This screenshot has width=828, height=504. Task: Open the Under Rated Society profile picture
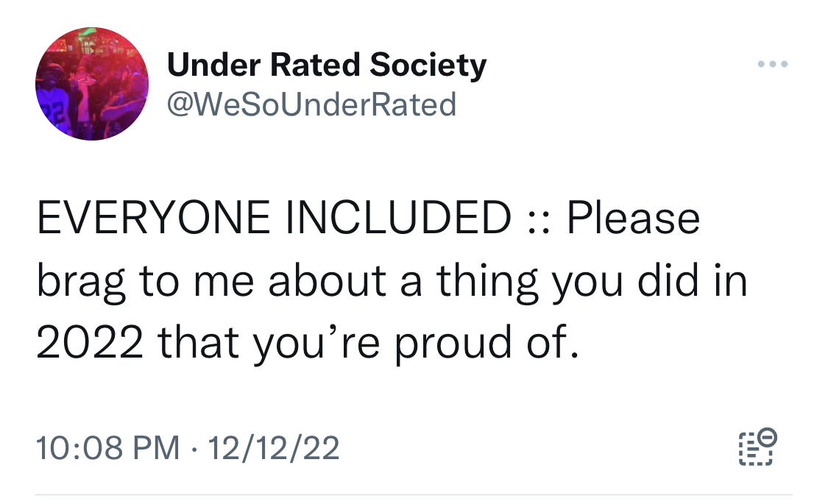pos(92,84)
